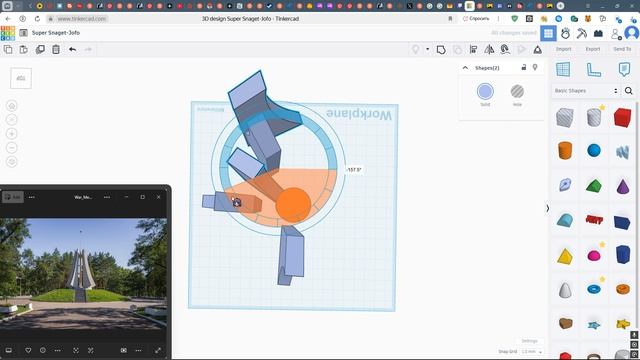The width and height of the screenshot is (640, 360).
Task: Click the view cube
Action: (21, 78)
